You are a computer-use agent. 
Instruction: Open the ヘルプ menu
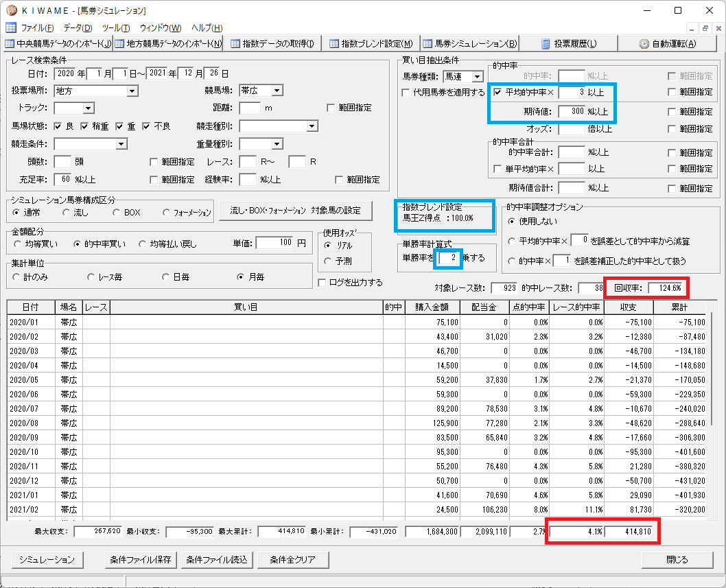click(207, 27)
